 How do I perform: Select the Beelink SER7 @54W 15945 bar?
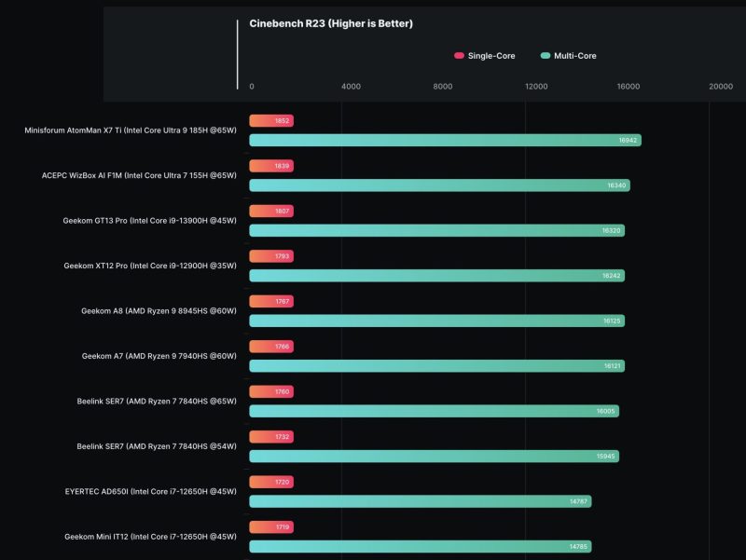coord(434,457)
